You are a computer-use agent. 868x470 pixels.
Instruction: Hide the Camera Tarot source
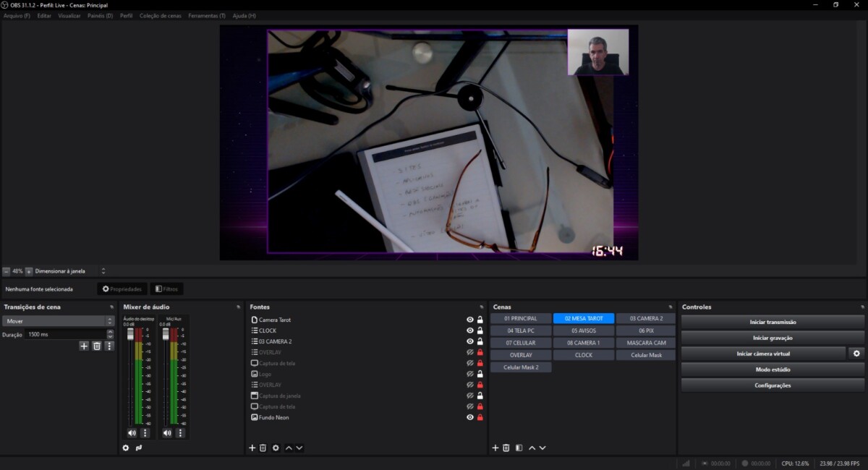tap(470, 320)
